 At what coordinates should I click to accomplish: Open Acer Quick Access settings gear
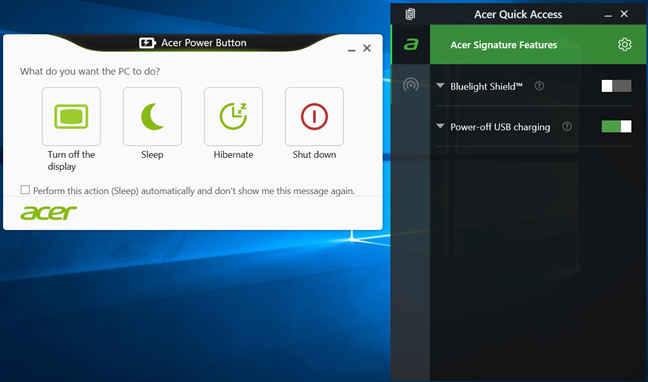[x=624, y=44]
